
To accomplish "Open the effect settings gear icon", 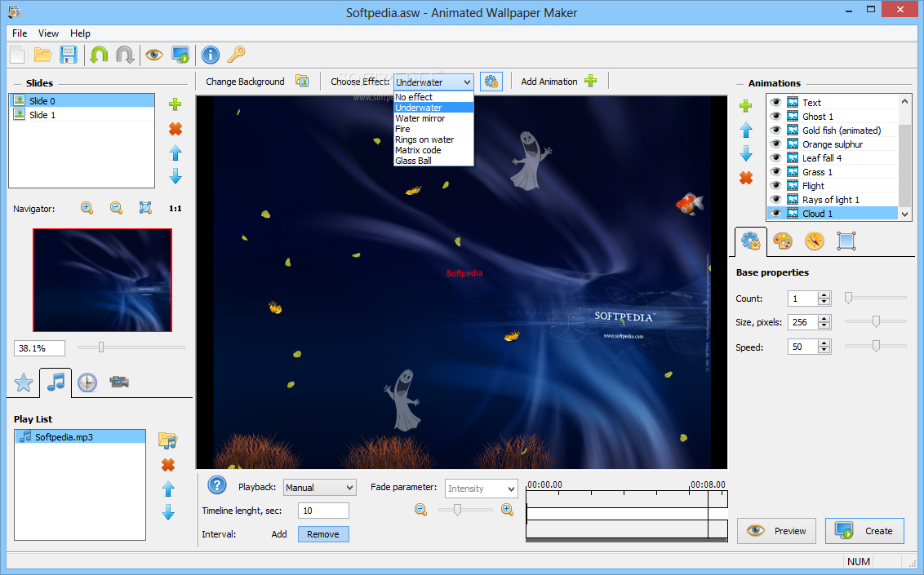I will tap(491, 81).
